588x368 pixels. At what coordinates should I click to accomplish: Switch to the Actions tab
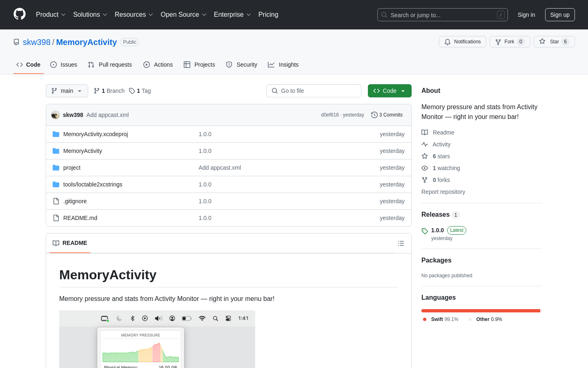coord(158,65)
